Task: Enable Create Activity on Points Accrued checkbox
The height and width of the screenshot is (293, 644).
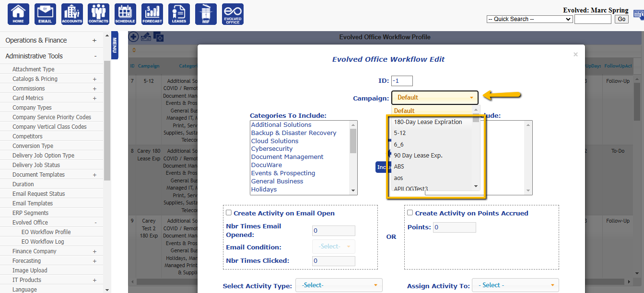Action: point(410,213)
